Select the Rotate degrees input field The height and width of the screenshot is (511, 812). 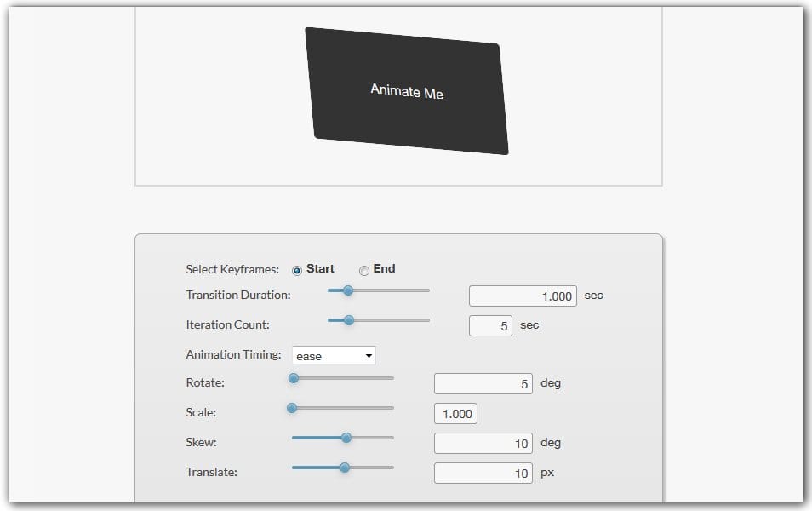tap(483, 383)
